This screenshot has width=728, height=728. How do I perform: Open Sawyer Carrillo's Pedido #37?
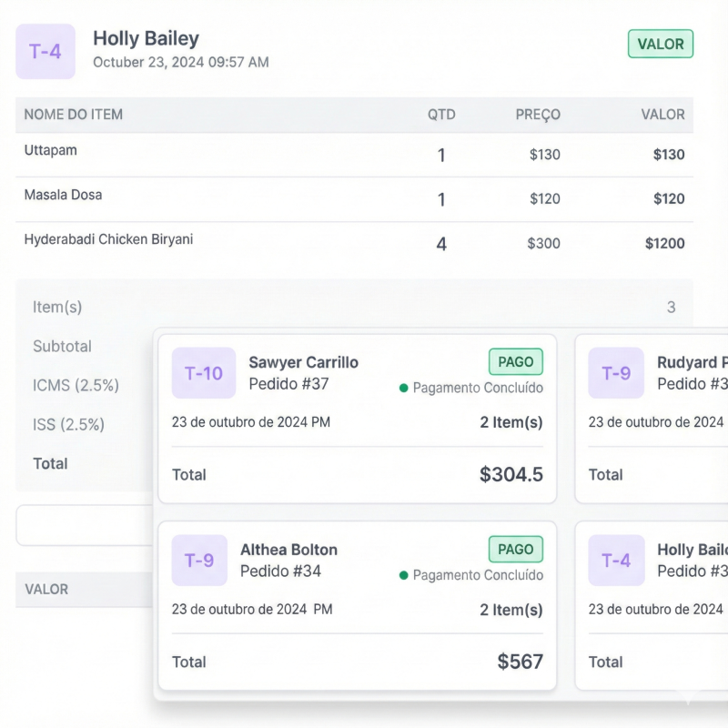click(x=288, y=384)
